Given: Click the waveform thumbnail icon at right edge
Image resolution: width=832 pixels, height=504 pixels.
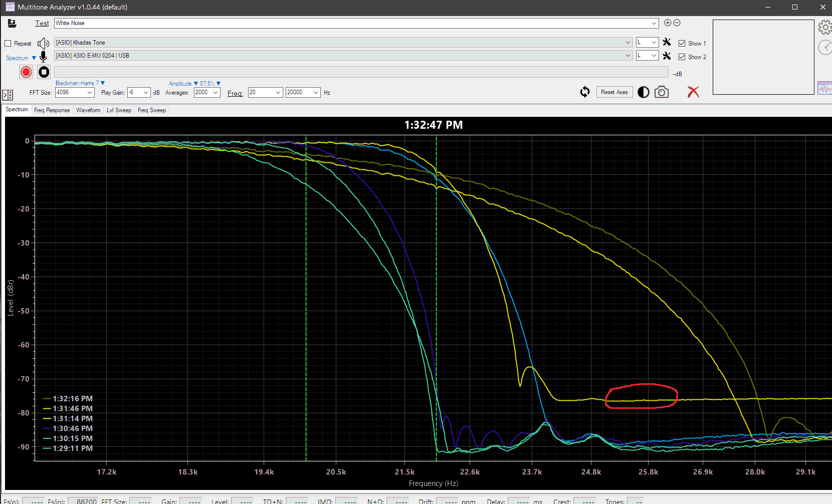Looking at the screenshot, I should click(x=825, y=88).
